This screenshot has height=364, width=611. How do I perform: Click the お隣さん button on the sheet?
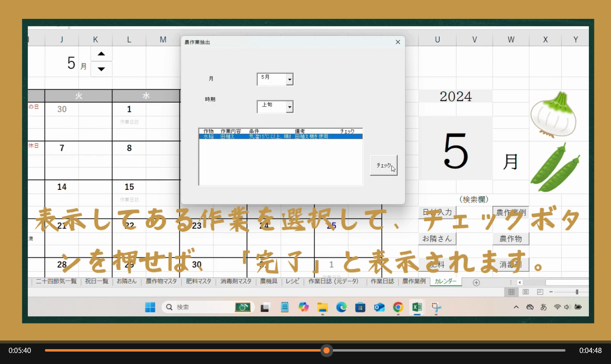[437, 238]
